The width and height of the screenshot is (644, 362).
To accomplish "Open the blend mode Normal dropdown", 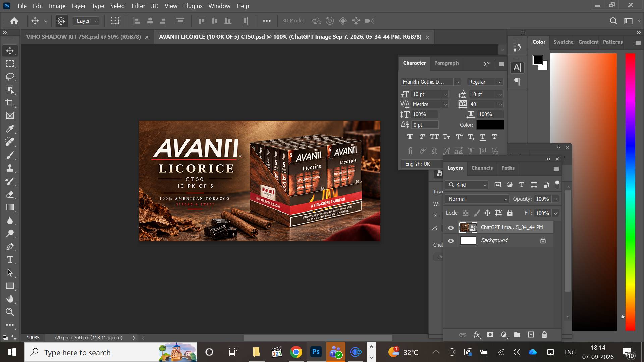I will click(477, 199).
